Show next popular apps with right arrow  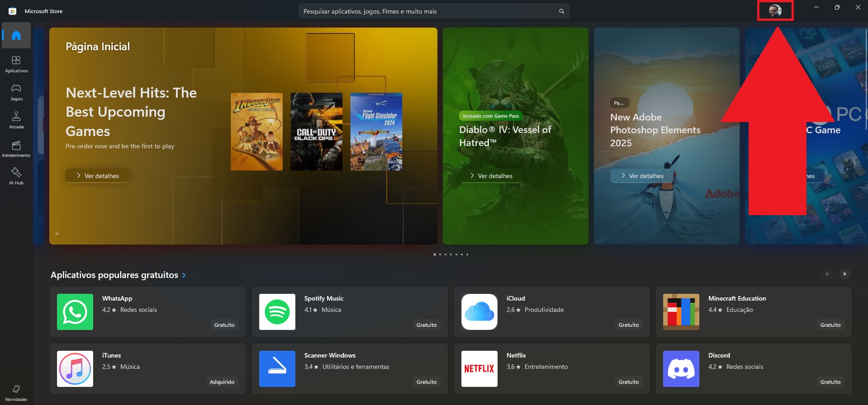pyautogui.click(x=844, y=274)
